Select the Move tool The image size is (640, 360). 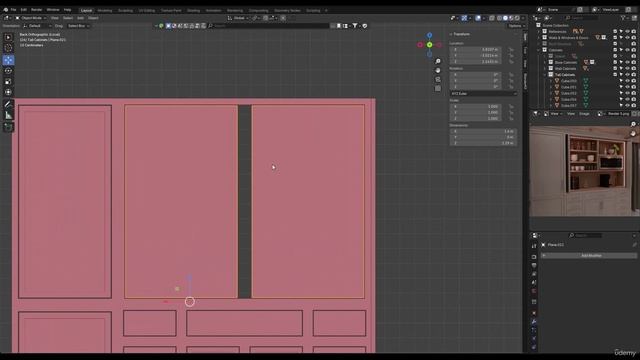[8, 60]
